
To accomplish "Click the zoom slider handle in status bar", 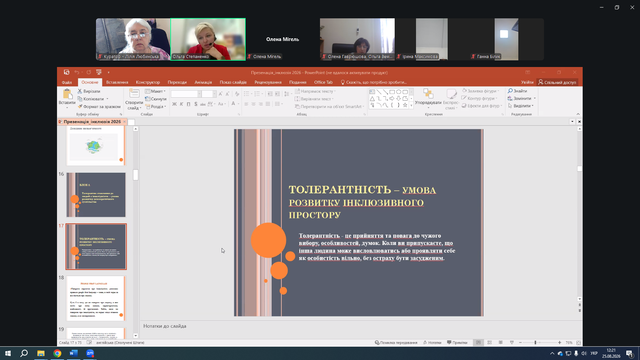I will 535,342.
